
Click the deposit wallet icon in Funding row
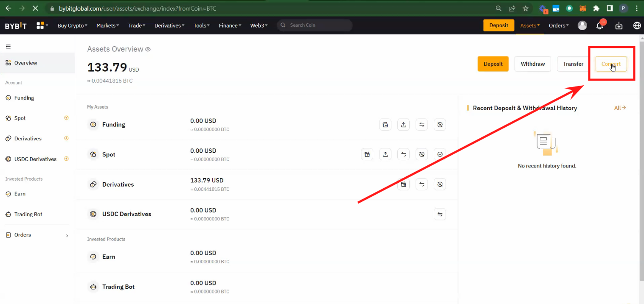pos(385,125)
